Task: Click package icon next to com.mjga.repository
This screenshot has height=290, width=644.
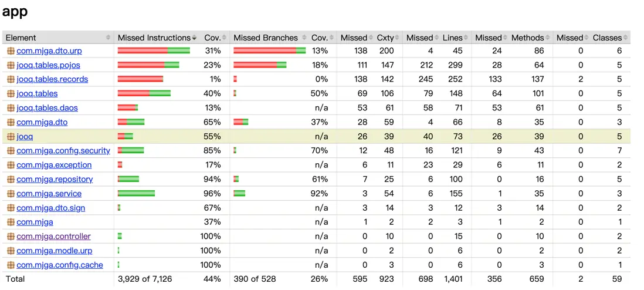Action: click(x=11, y=180)
